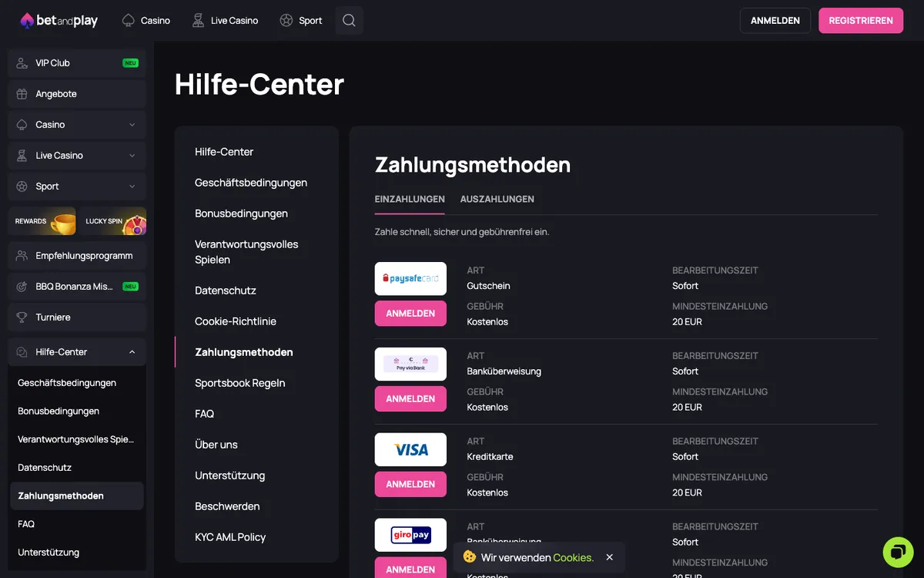Image resolution: width=924 pixels, height=578 pixels.
Task: Open the Angebote sidebar item
Action: (77, 94)
